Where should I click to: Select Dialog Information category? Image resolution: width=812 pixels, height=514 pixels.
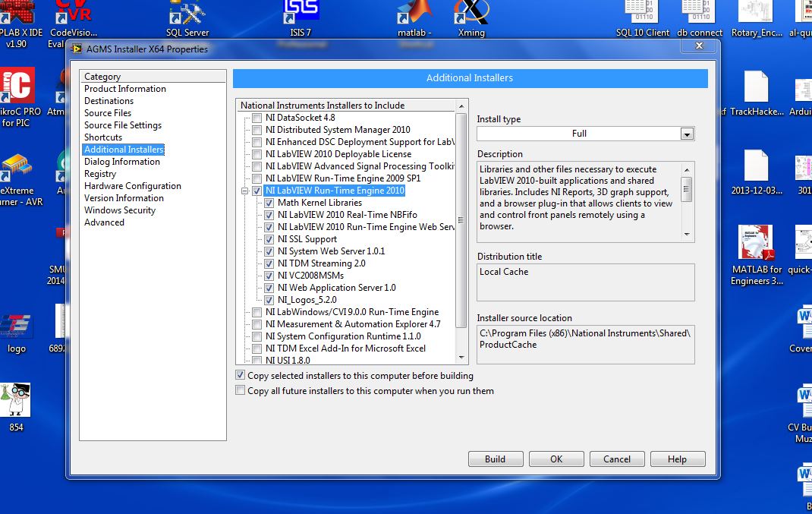click(122, 162)
